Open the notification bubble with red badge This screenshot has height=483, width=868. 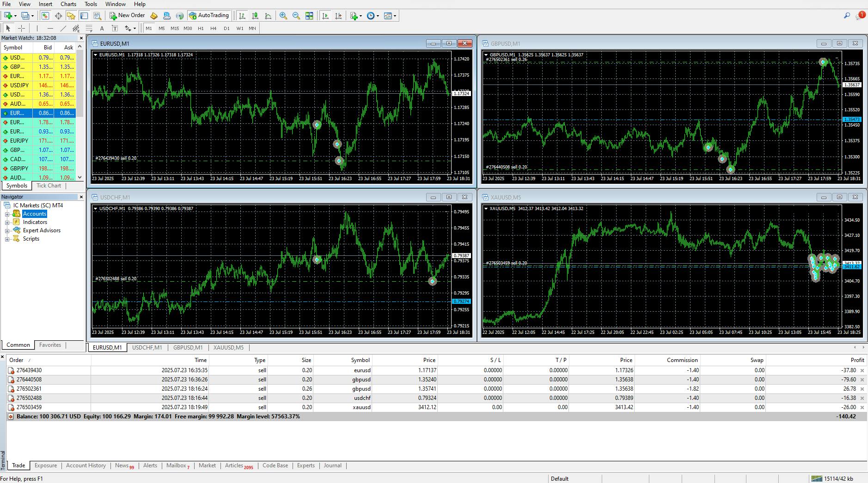tap(861, 15)
